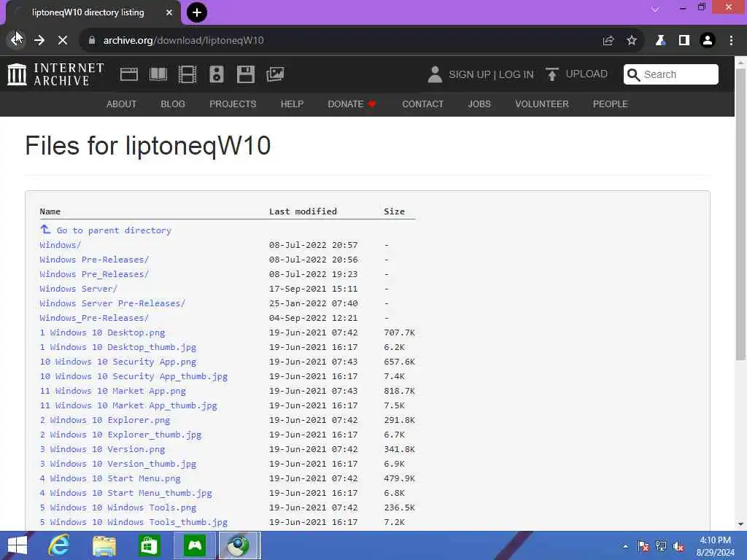Open the Software floppy disk icon
Image resolution: width=747 pixels, height=560 pixels.
(x=246, y=74)
